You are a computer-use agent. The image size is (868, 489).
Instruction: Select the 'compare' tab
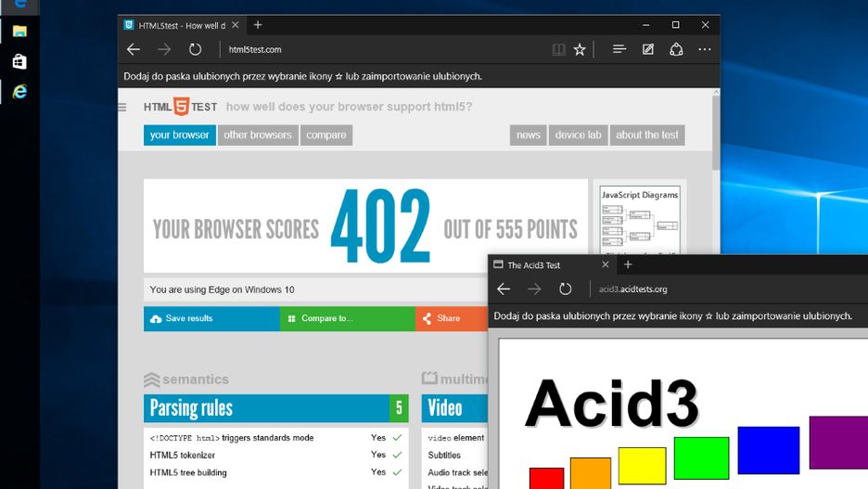coord(326,135)
